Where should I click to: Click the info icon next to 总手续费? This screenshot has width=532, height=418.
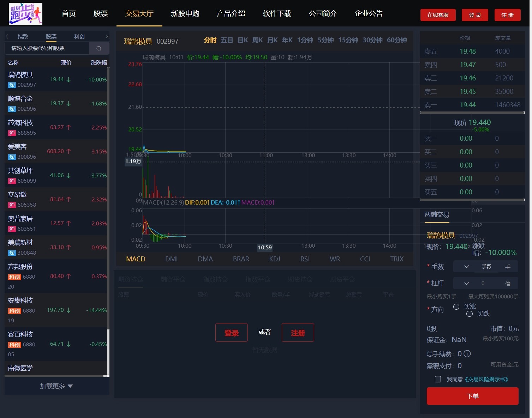click(467, 353)
